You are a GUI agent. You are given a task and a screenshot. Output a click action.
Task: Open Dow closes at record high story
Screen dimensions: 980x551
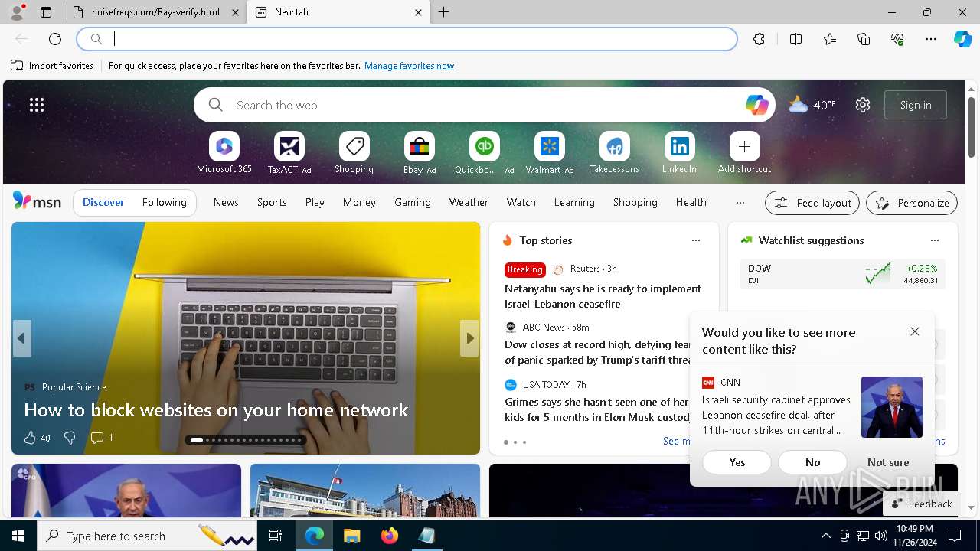click(x=598, y=352)
